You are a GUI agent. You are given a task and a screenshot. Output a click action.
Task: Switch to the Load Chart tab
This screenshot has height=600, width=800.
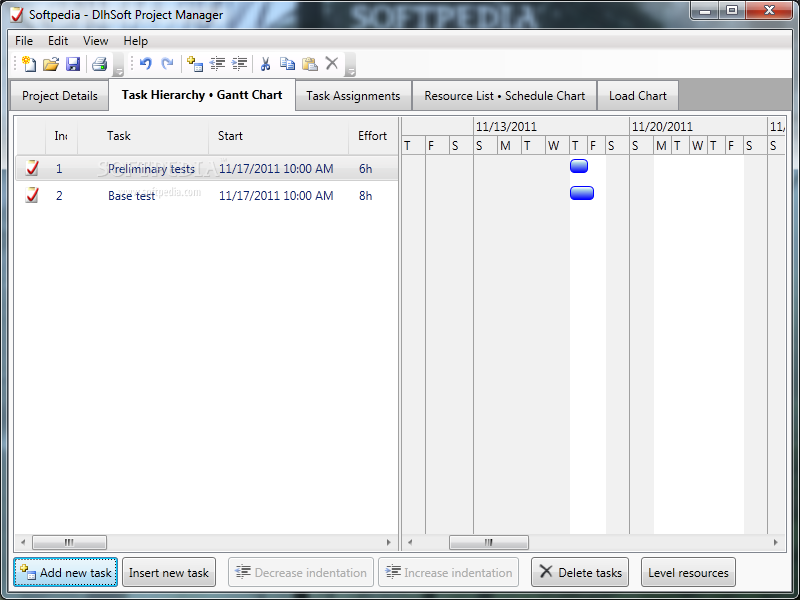coord(638,96)
